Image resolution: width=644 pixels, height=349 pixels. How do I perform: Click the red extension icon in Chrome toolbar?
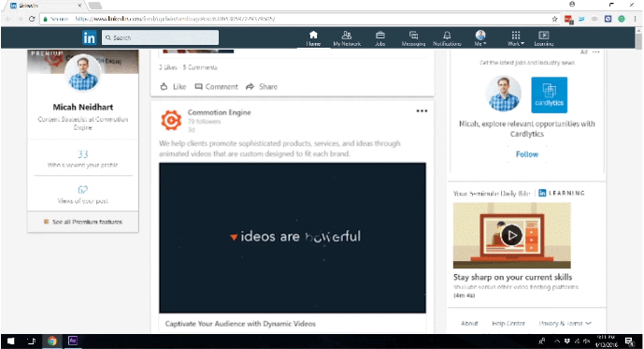(568, 19)
